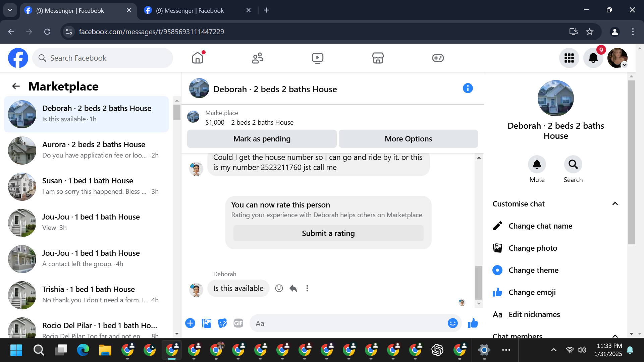Click the address bar URL
Viewport: 644px width, 362px height.
152,32
